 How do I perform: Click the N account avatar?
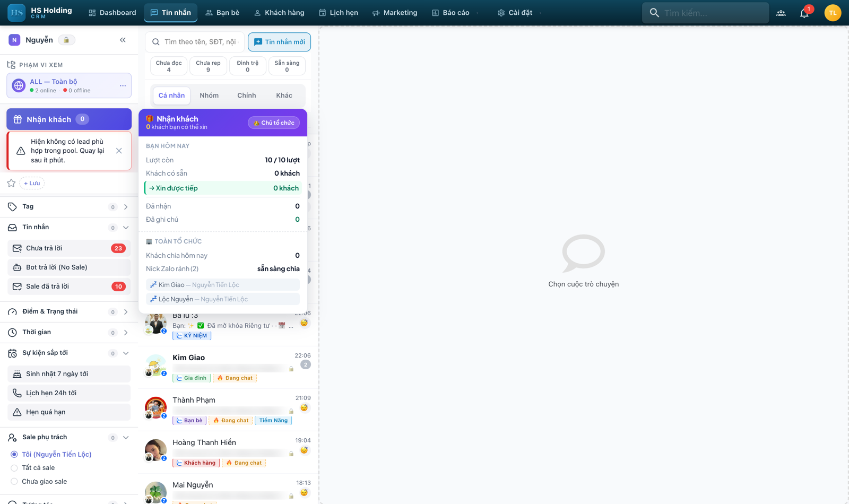tap(14, 40)
